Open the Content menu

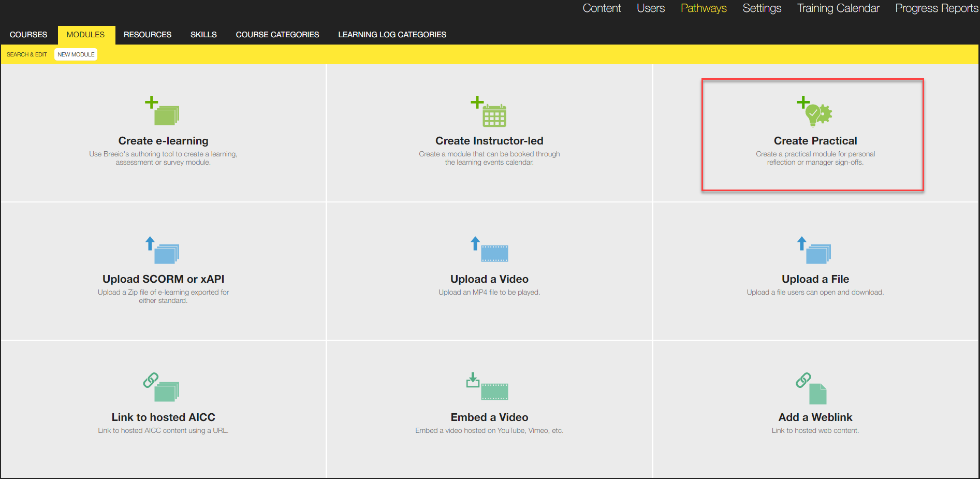pos(602,8)
